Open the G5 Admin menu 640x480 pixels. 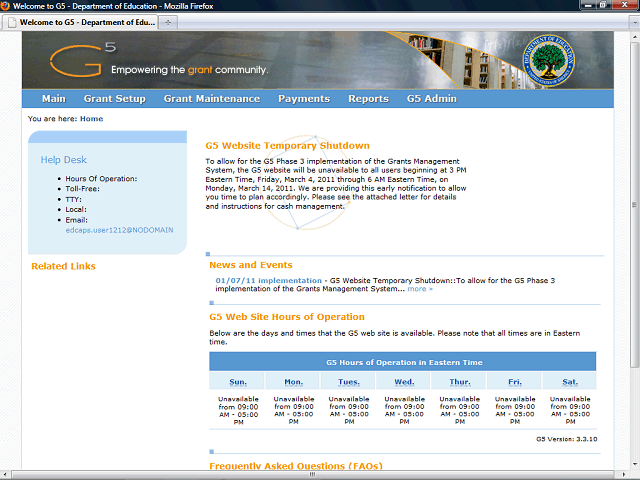tap(431, 99)
